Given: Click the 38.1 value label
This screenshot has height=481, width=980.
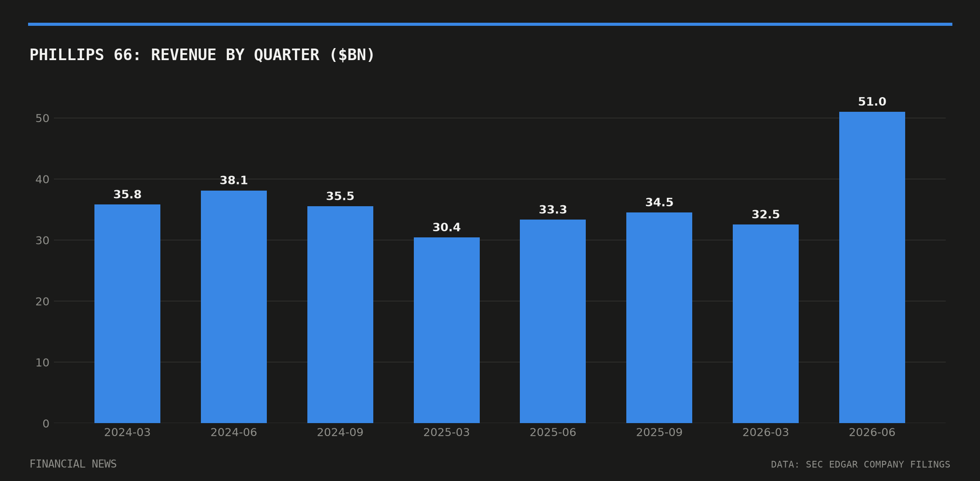Looking at the screenshot, I should point(234,180).
